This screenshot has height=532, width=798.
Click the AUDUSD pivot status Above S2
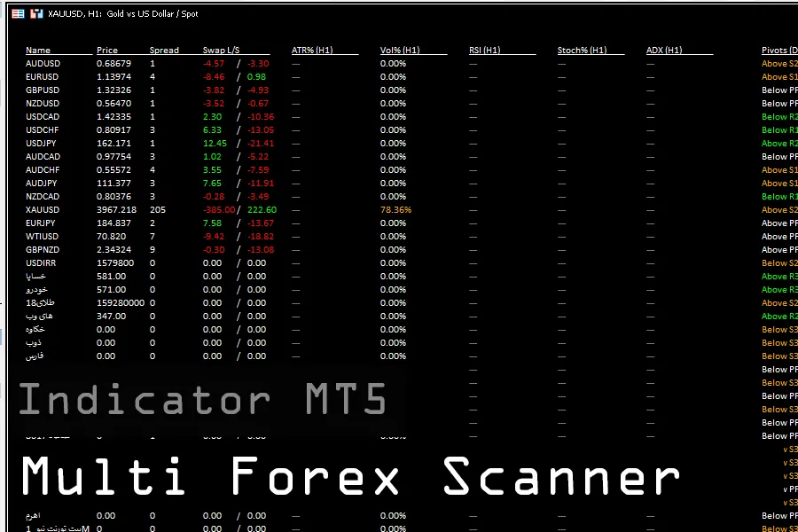[x=779, y=64]
